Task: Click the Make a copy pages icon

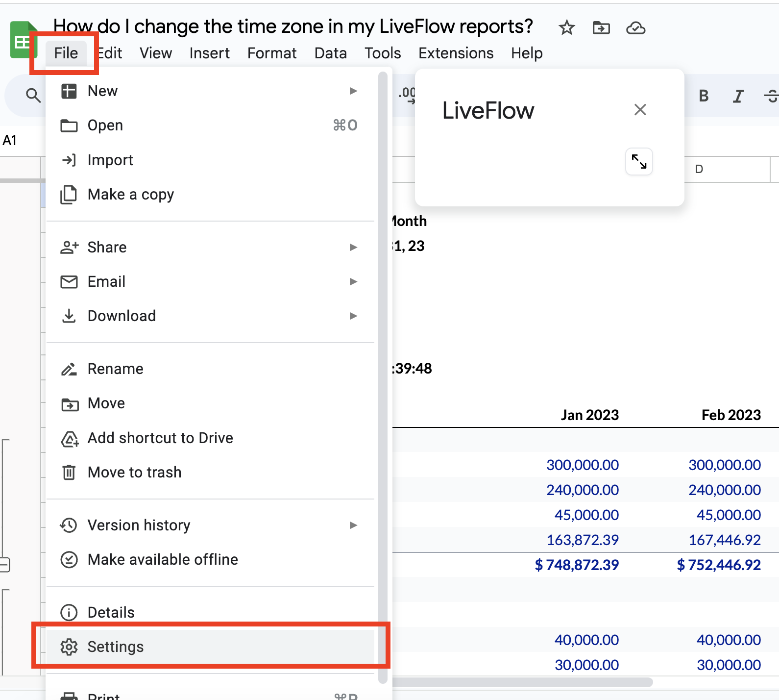Action: point(69,195)
